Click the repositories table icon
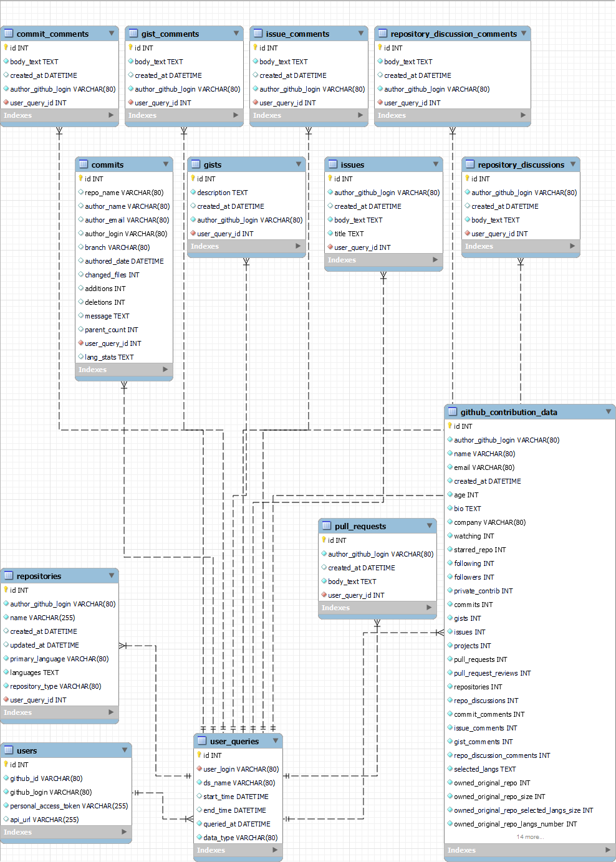This screenshot has width=616, height=862. click(9, 576)
